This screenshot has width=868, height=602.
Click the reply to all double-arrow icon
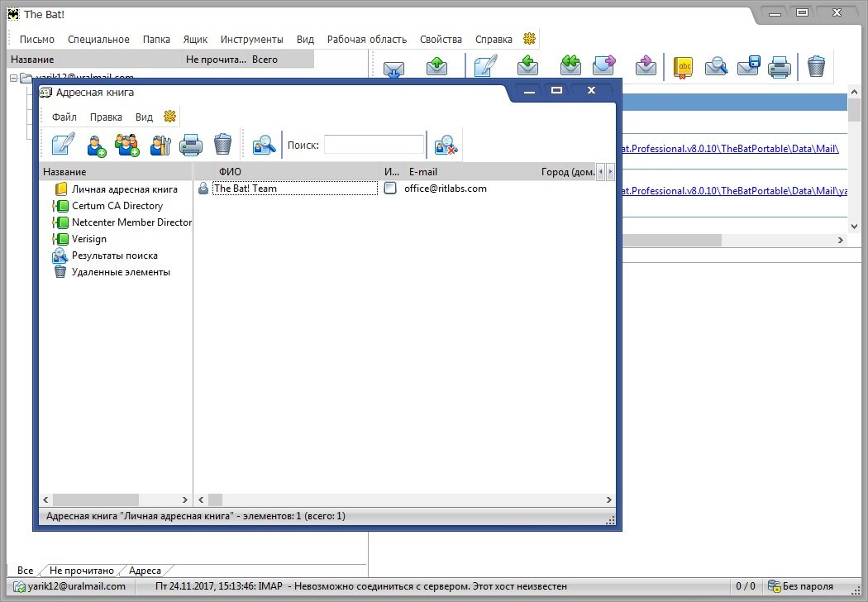point(570,67)
